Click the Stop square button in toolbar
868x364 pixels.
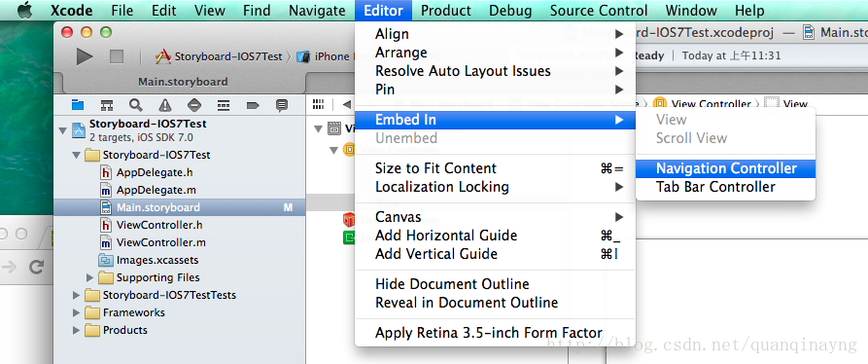point(117,55)
